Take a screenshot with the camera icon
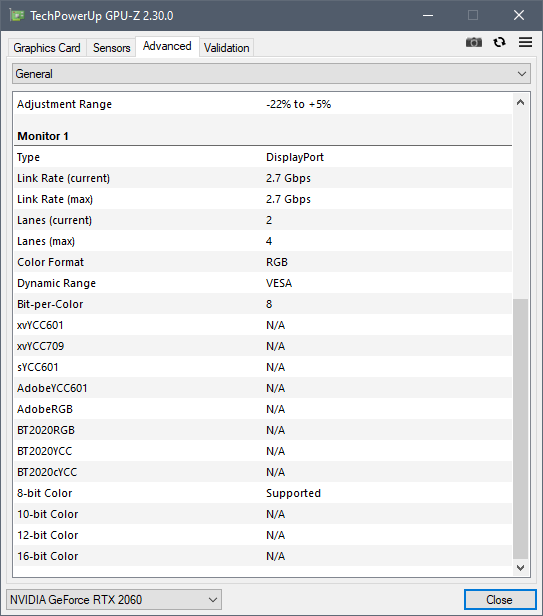Screen dimensions: 543x616 click(473, 42)
